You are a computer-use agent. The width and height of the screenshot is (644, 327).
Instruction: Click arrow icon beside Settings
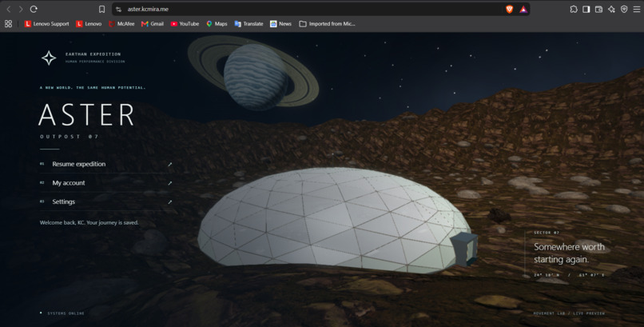coord(169,202)
